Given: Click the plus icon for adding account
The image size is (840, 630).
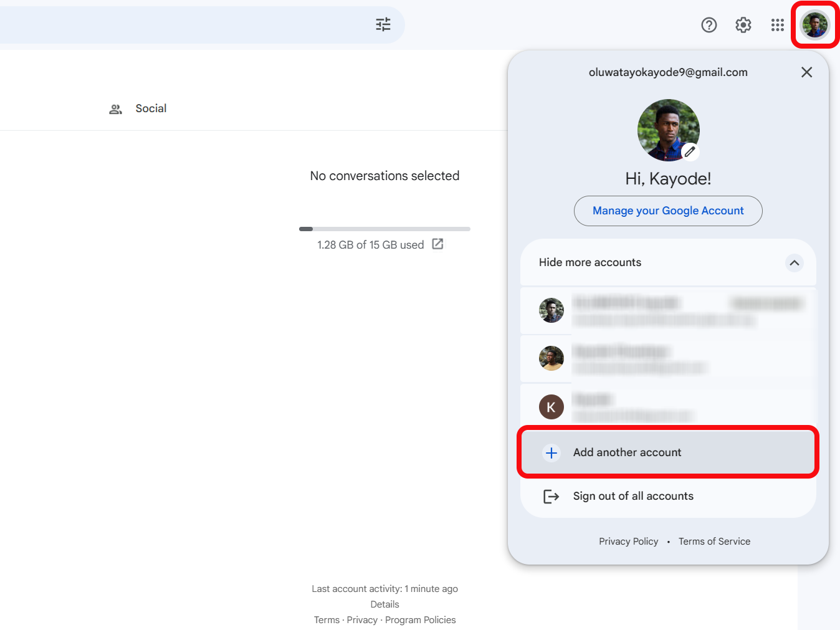Looking at the screenshot, I should click(x=551, y=452).
